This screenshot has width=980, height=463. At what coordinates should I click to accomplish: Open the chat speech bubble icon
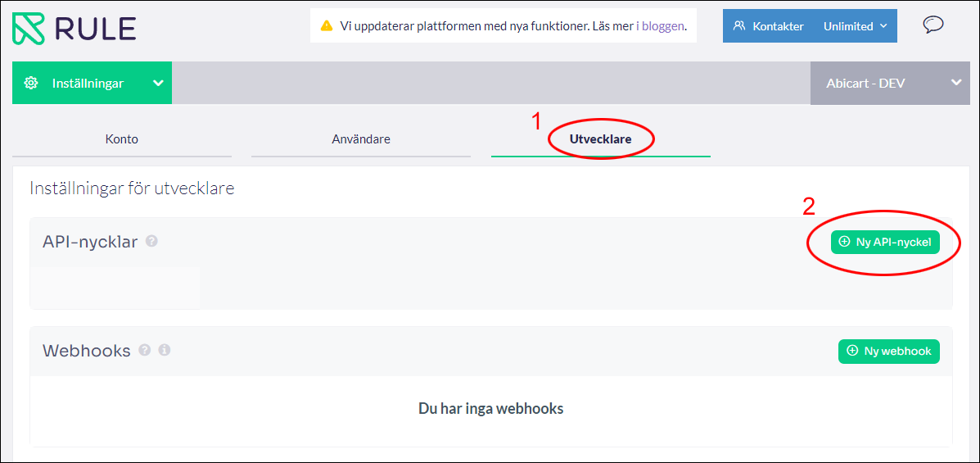(933, 25)
